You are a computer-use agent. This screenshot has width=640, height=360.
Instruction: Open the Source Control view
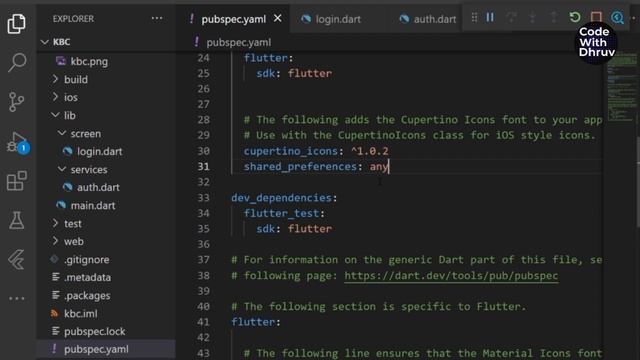tap(16, 102)
